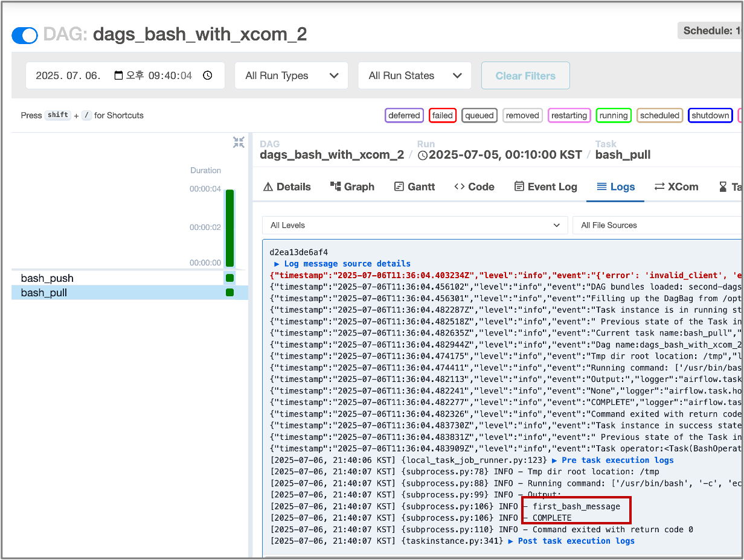This screenshot has width=744, height=560.
Task: Click the scheduled state legend badge
Action: 659,115
